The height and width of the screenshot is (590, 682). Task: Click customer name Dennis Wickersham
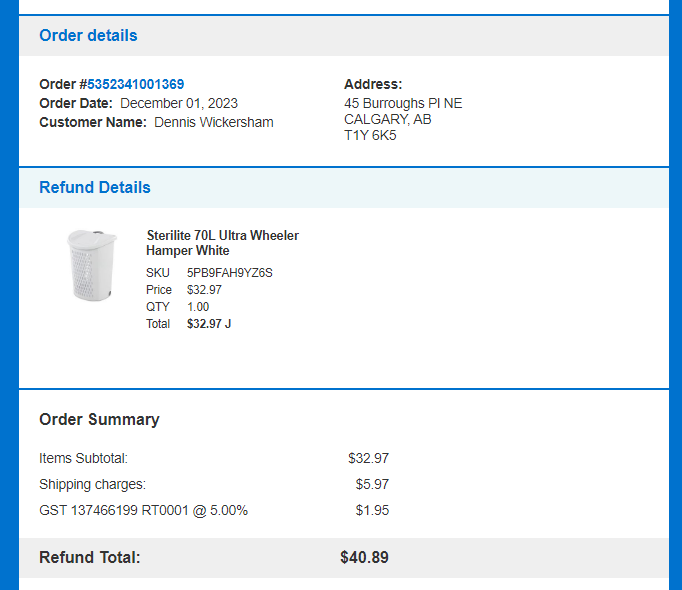coord(214,122)
